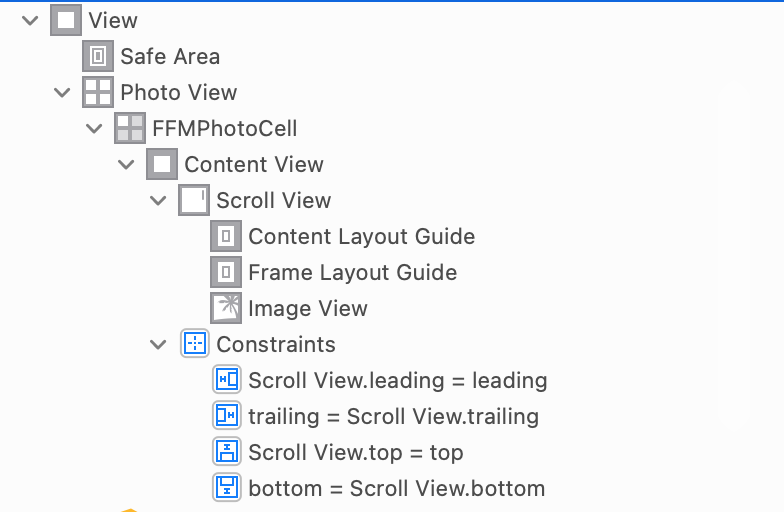Viewport: 784px width, 512px height.
Task: Select the Frame Layout Guide row
Action: click(334, 272)
